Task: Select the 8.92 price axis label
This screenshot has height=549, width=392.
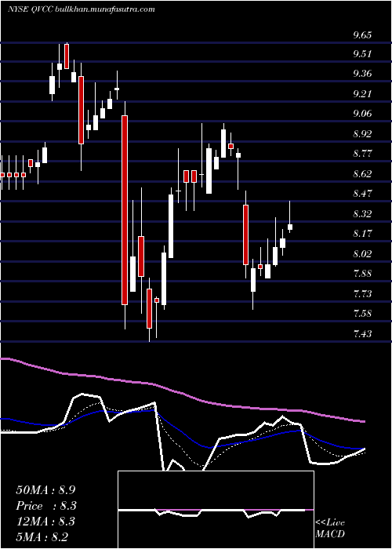Action: 362,134
